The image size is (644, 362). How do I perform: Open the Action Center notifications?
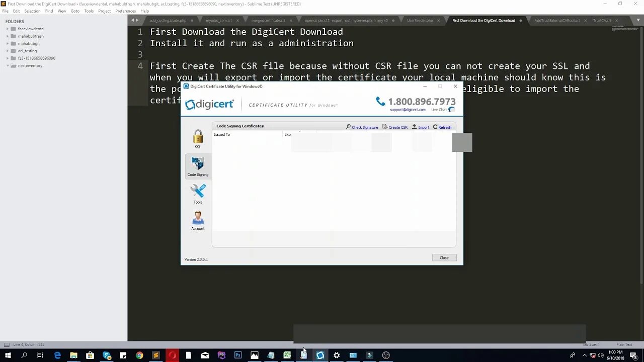tap(634, 355)
